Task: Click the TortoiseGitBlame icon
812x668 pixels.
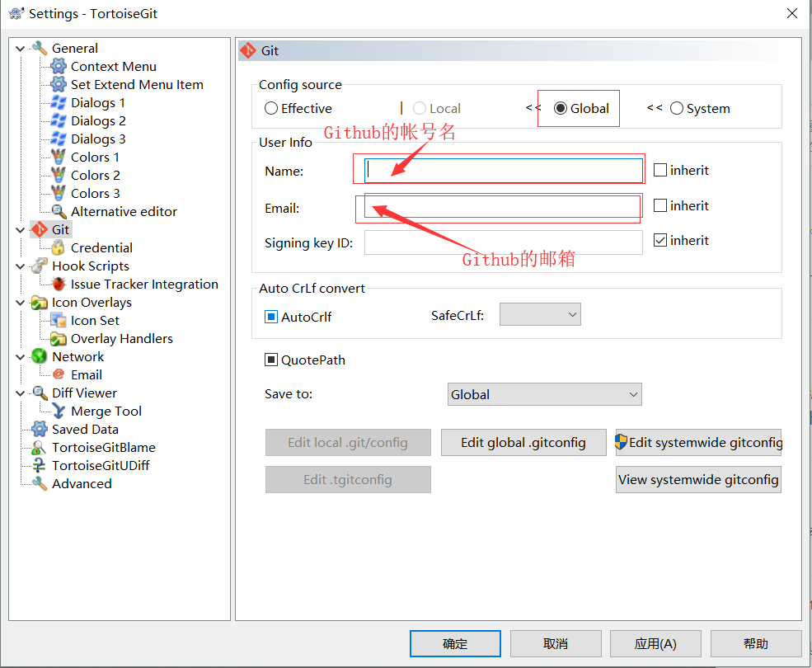Action: pyautogui.click(x=39, y=448)
